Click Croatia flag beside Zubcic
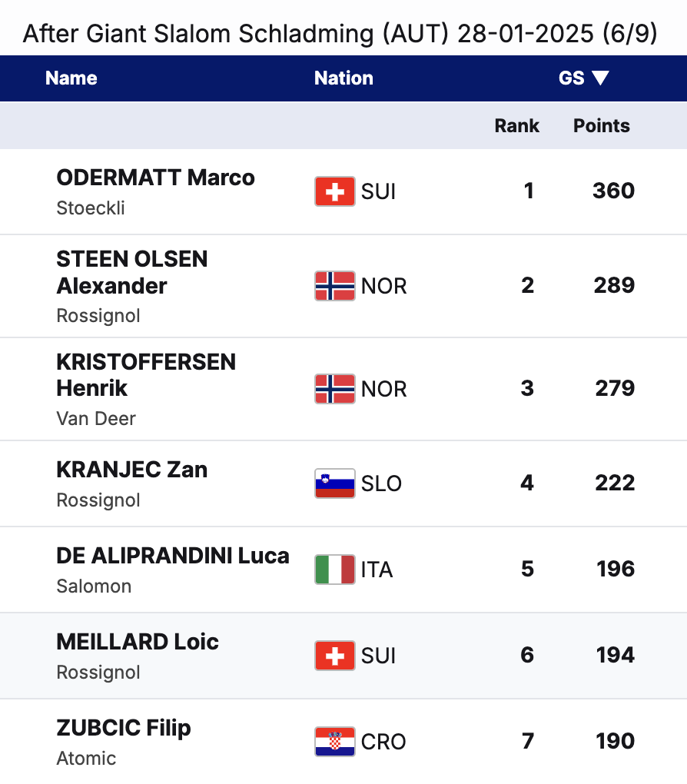 click(335, 742)
